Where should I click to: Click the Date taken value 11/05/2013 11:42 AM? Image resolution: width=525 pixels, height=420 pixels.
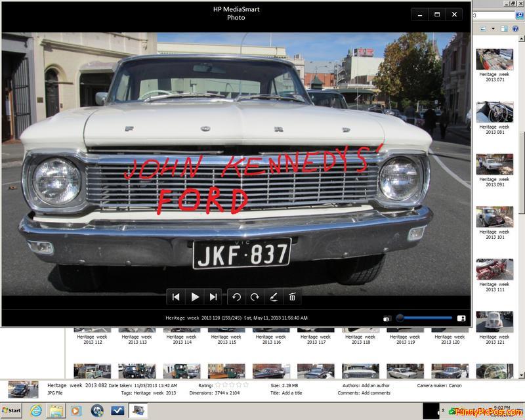(x=156, y=385)
